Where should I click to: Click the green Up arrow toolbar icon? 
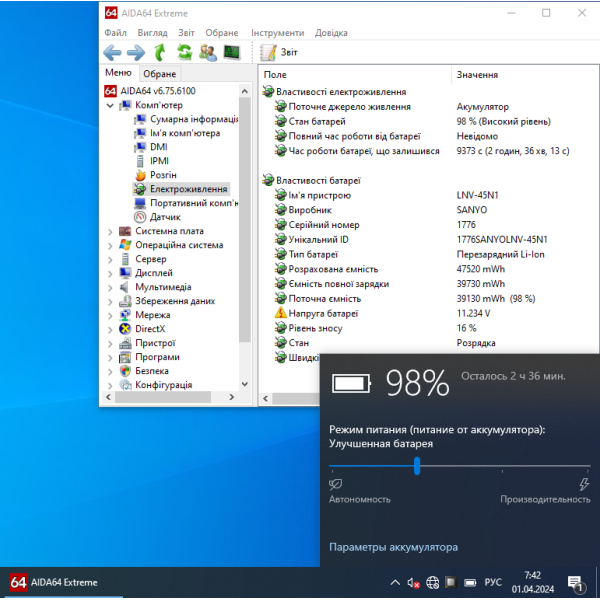160,52
